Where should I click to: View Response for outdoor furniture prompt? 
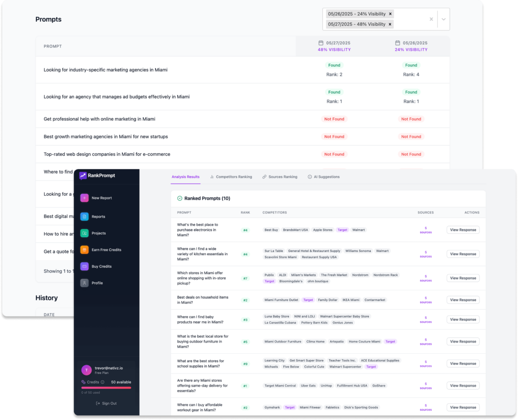point(463,342)
